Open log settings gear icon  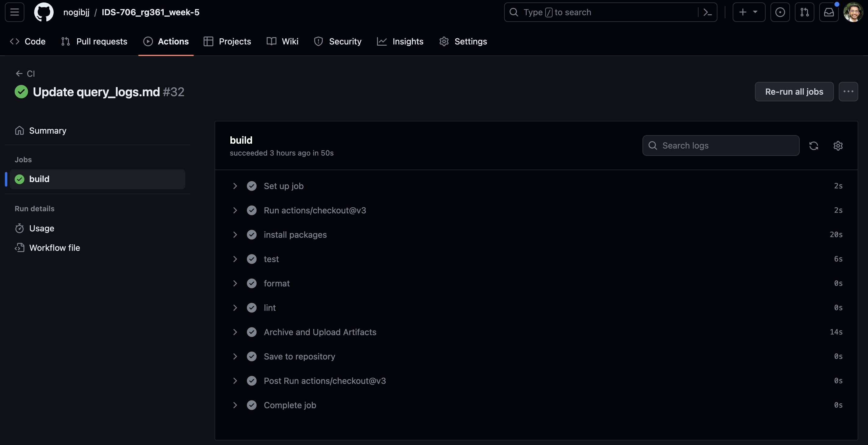[x=838, y=146]
